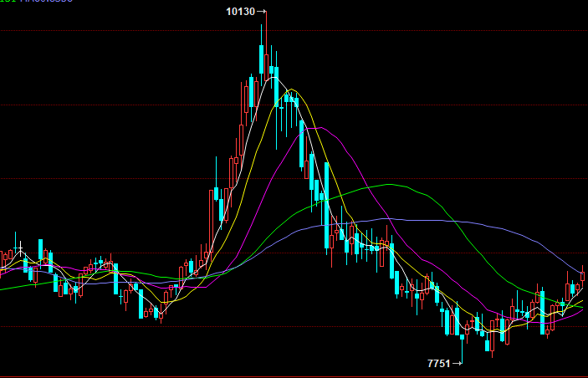Click the 7751 low price label

438,363
